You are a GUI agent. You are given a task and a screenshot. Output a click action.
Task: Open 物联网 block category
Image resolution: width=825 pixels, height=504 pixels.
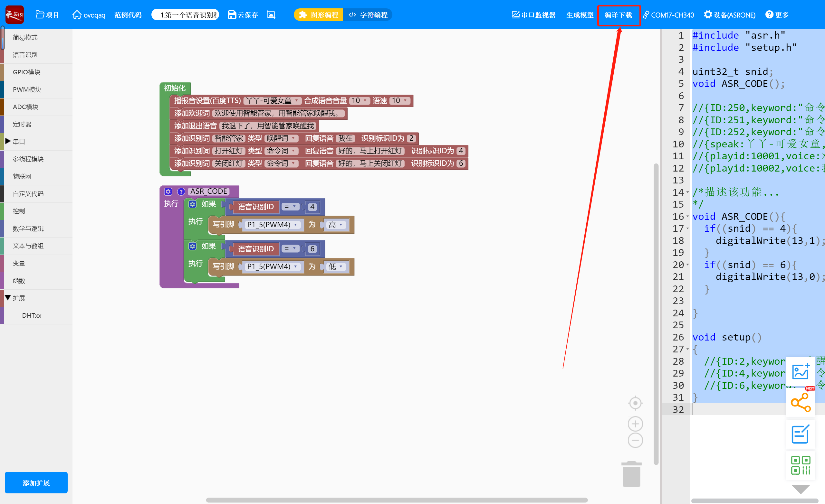pyautogui.click(x=36, y=177)
